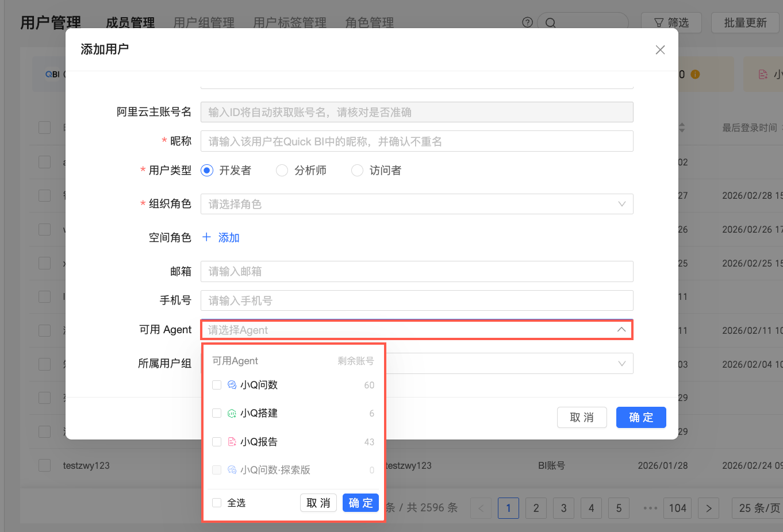Click the dialog's blue 确定 button
Screen dimensions: 783x532
(x=641, y=418)
